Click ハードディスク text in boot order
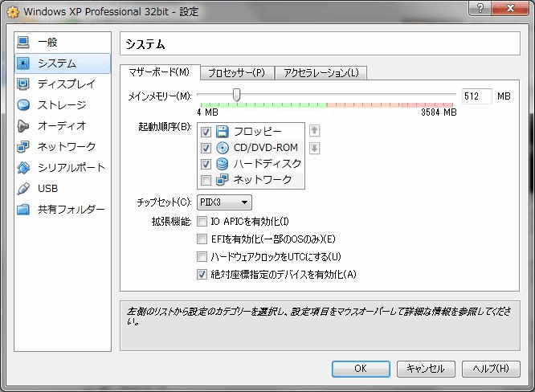The image size is (535, 392). tap(267, 164)
